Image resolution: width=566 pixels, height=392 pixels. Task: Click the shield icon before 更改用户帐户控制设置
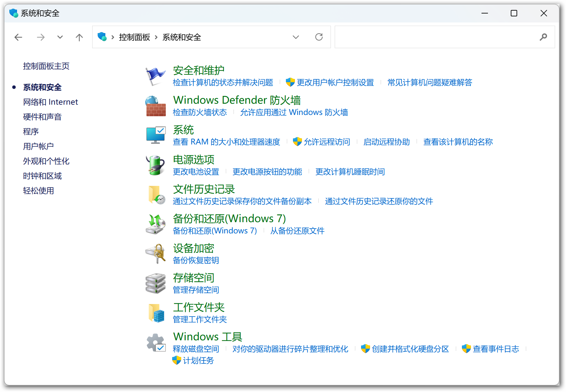[290, 82]
